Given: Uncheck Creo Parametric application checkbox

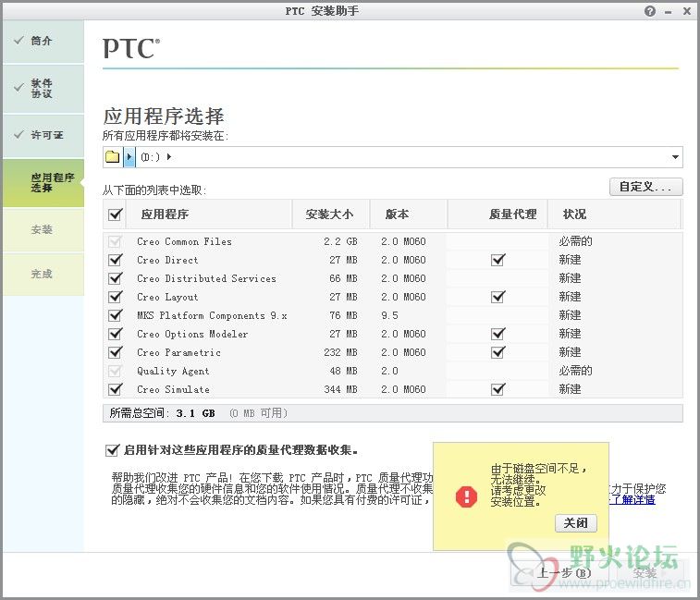Looking at the screenshot, I should pyautogui.click(x=116, y=352).
